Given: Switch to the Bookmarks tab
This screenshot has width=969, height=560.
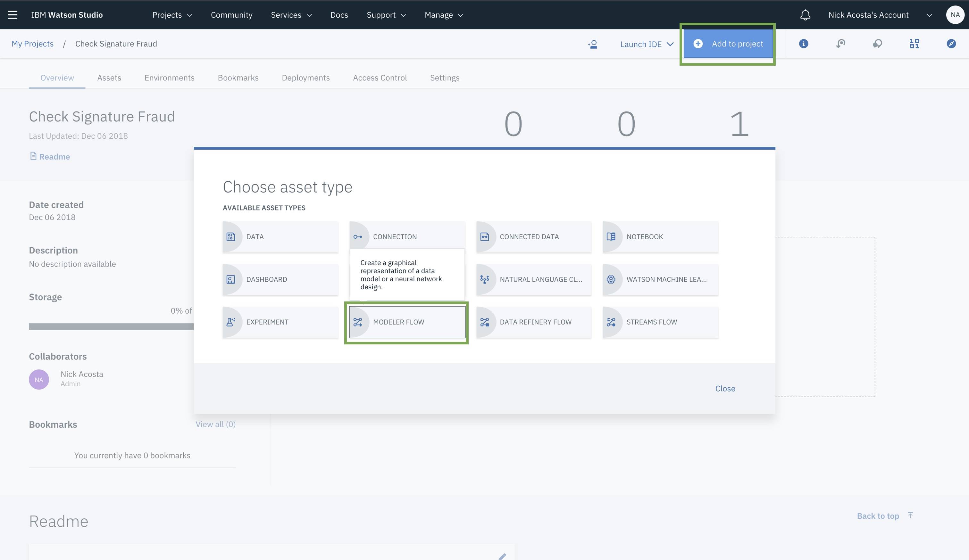Looking at the screenshot, I should coord(238,78).
